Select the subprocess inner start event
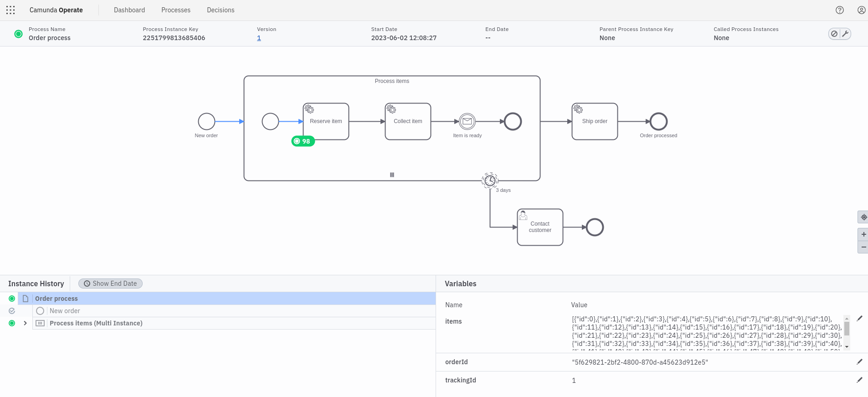868x397 pixels. [x=270, y=122]
